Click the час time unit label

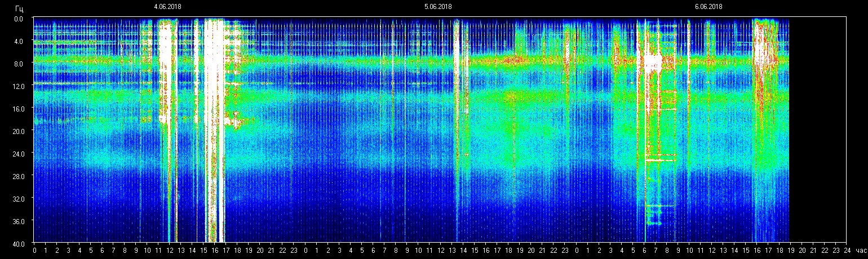861,250
